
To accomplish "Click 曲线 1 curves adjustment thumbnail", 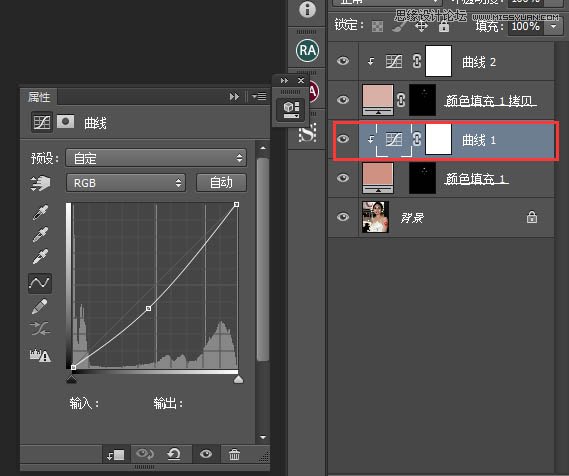I will 394,139.
